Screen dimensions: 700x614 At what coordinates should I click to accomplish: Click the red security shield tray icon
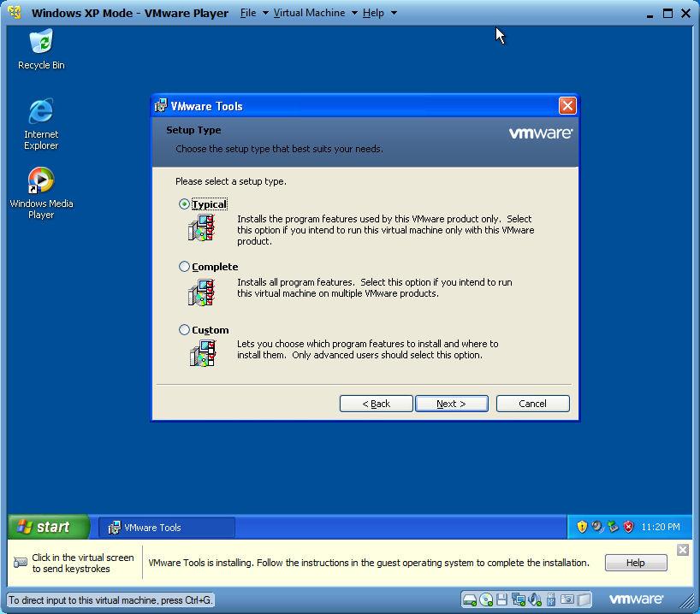628,527
